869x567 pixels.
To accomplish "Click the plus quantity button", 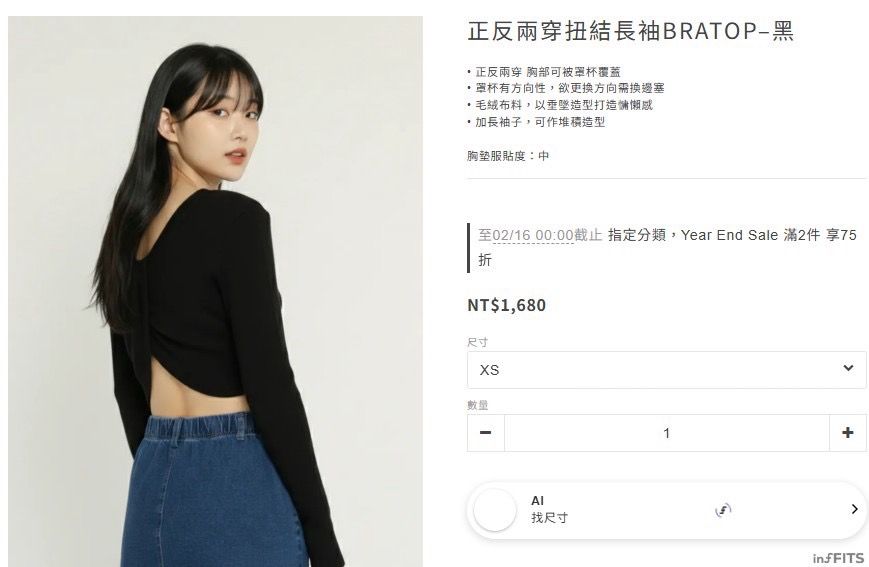I will pos(847,433).
